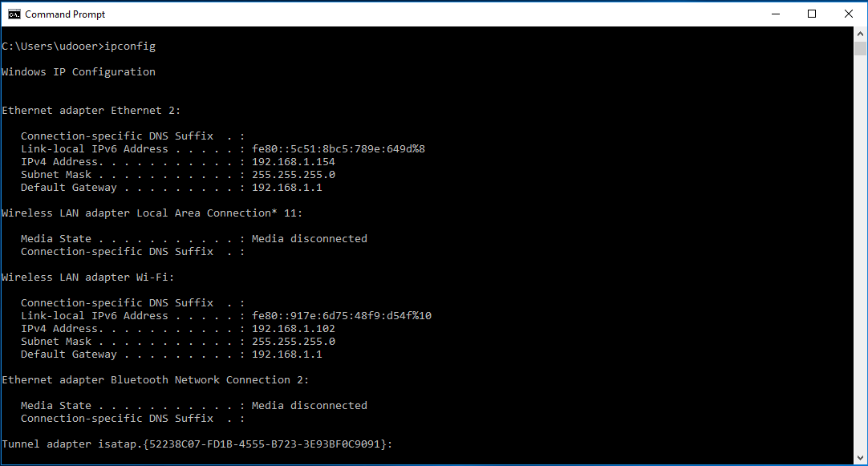Click the scrollbar down arrow
Image resolution: width=868 pixels, height=466 pixels.
860,458
